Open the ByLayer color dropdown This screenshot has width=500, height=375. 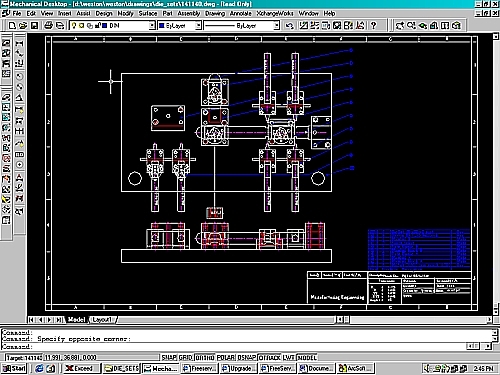pyautogui.click(x=198, y=26)
